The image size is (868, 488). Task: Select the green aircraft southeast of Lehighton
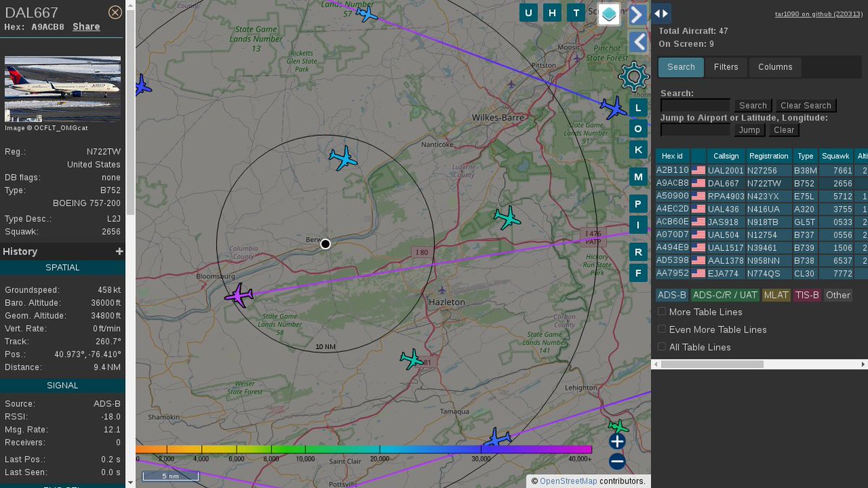point(618,427)
